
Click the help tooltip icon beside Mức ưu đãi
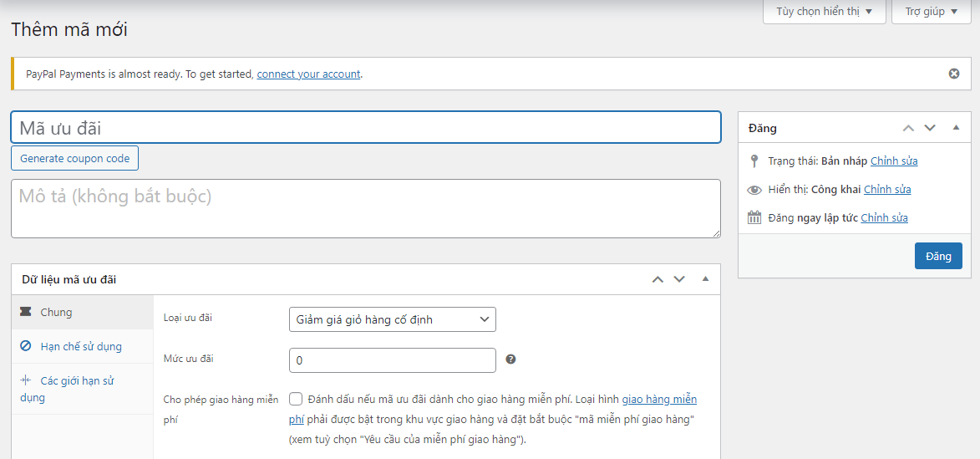coord(510,360)
